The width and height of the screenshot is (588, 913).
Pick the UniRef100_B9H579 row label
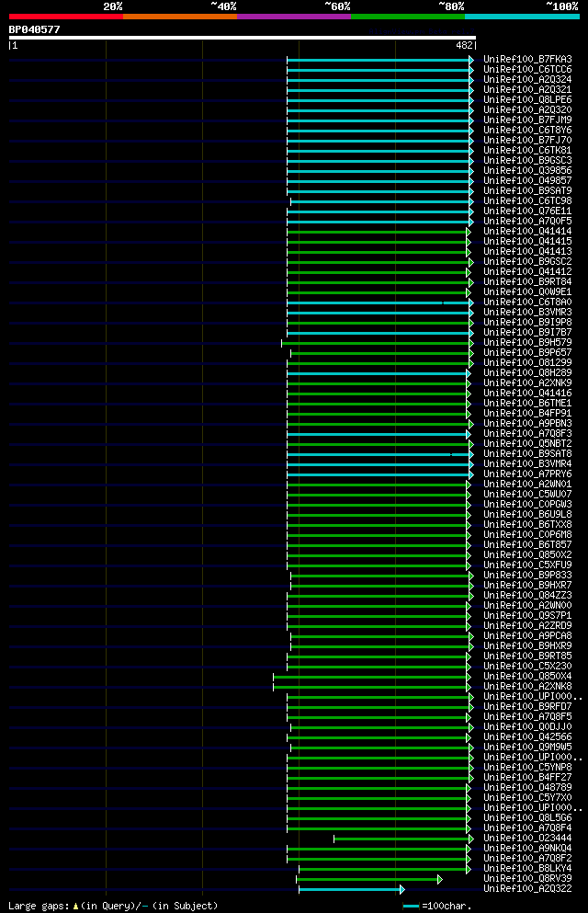pos(527,342)
